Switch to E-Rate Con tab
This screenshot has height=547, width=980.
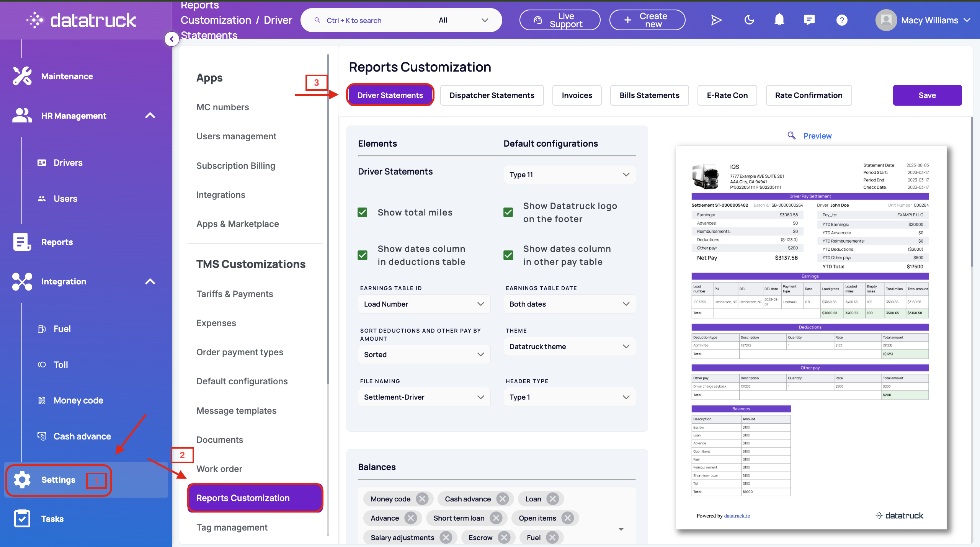tap(727, 95)
